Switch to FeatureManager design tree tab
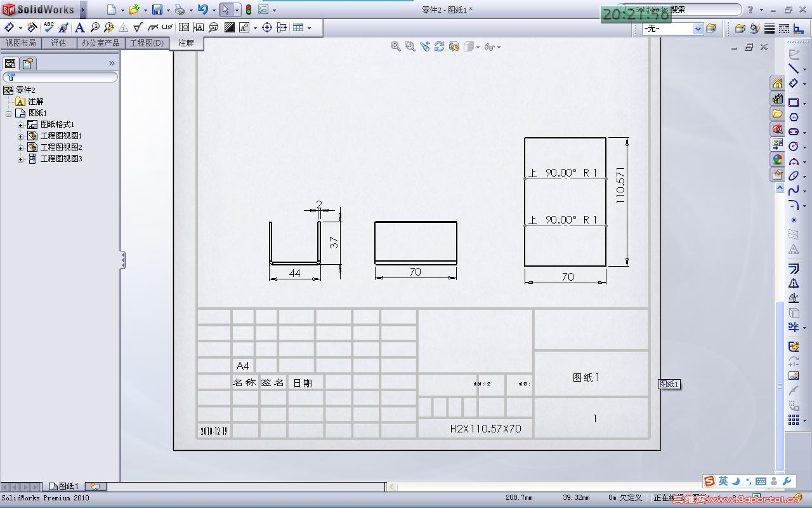Image resolution: width=812 pixels, height=508 pixels. (10, 63)
